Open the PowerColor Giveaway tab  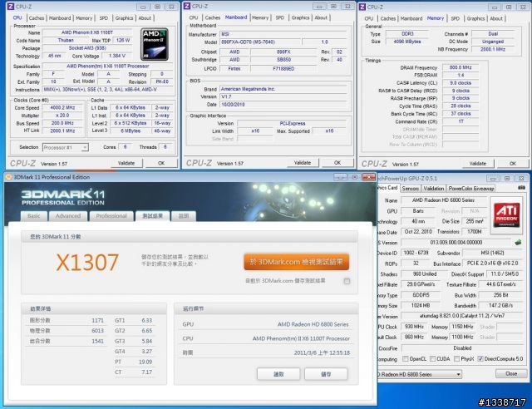click(x=471, y=189)
